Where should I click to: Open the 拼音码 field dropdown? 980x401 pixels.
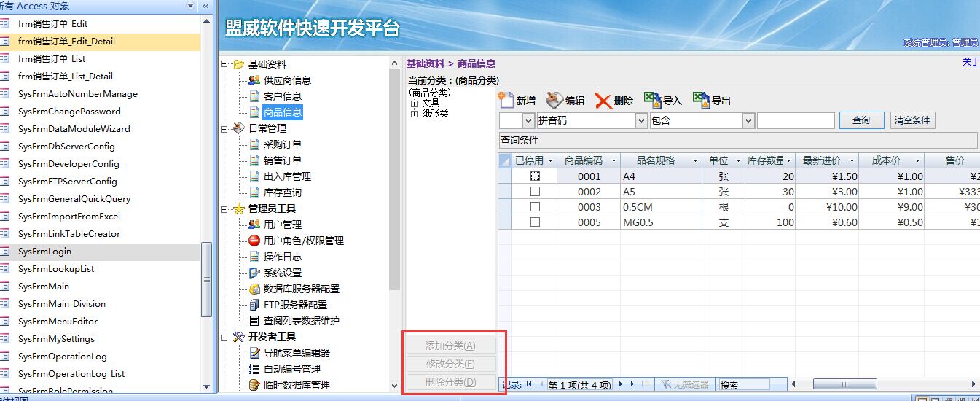[x=642, y=121]
